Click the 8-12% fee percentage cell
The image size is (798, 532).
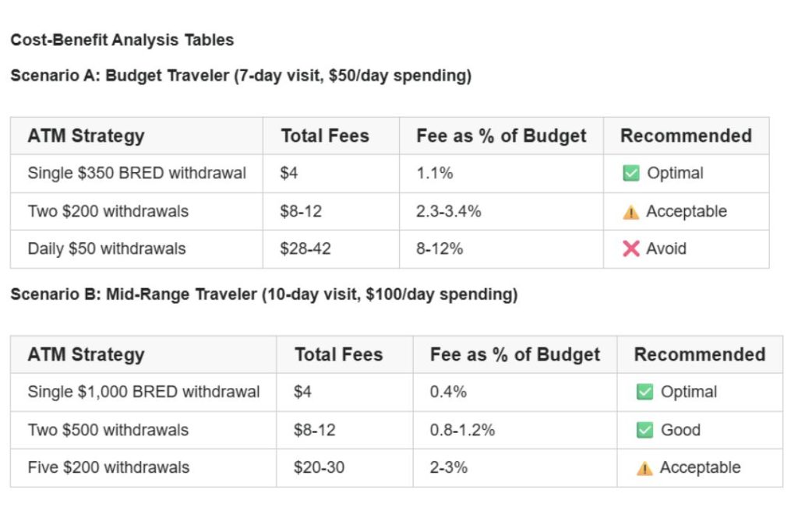tap(440, 248)
